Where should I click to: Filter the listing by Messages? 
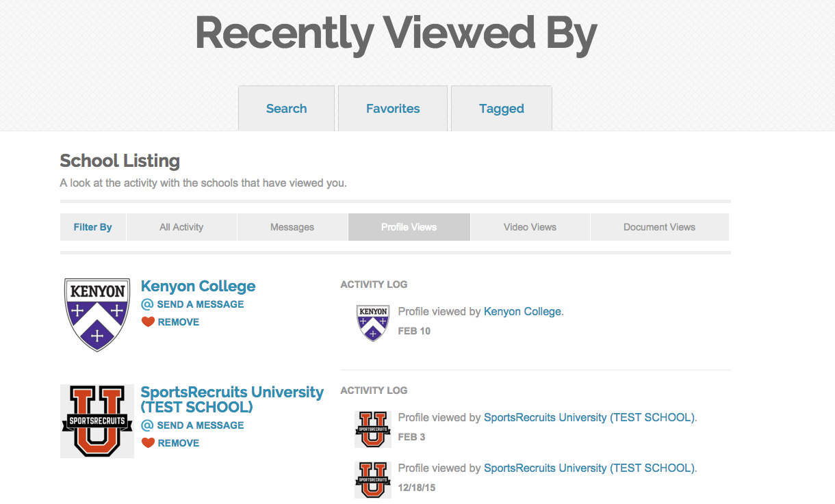[x=292, y=227]
